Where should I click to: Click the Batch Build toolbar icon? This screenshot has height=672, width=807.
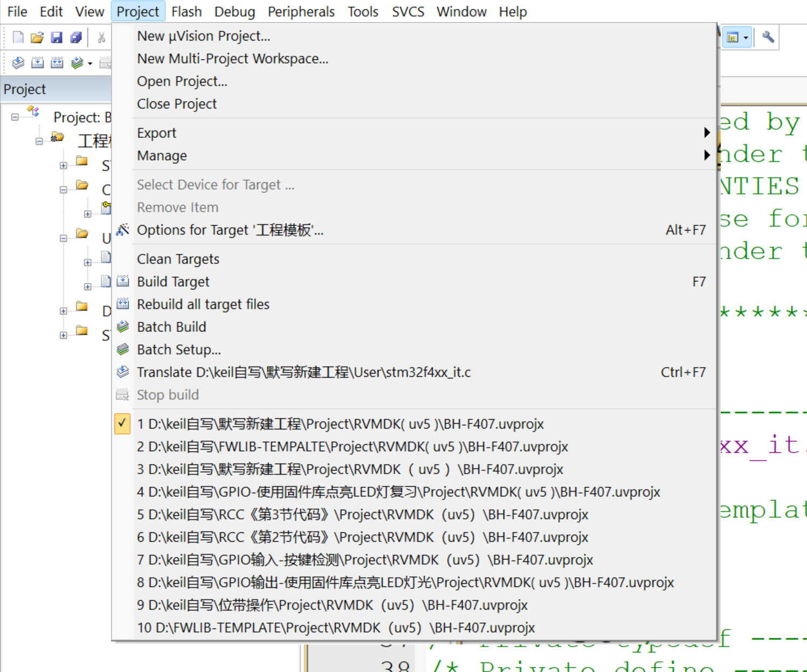[77, 63]
